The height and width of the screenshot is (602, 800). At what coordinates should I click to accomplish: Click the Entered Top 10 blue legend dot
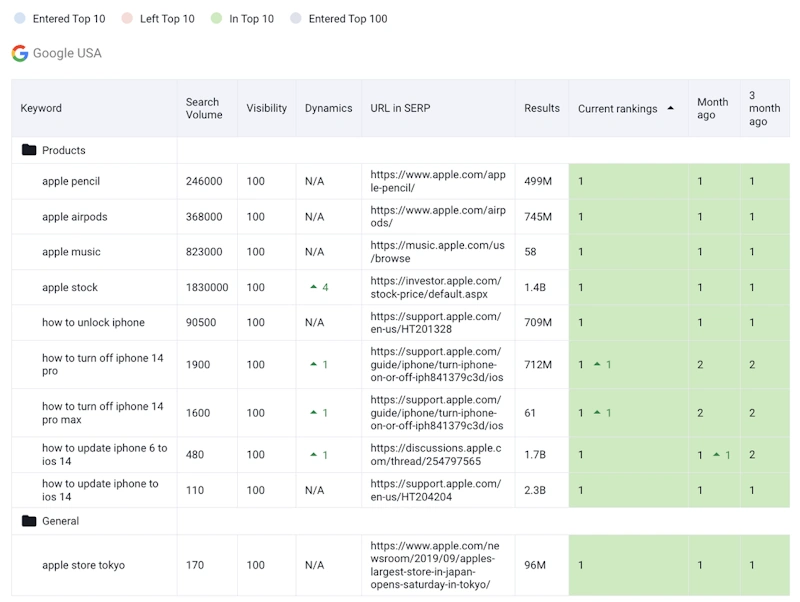coord(20,18)
